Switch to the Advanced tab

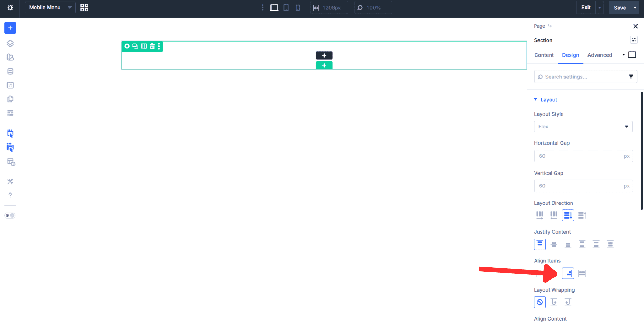pyautogui.click(x=600, y=55)
